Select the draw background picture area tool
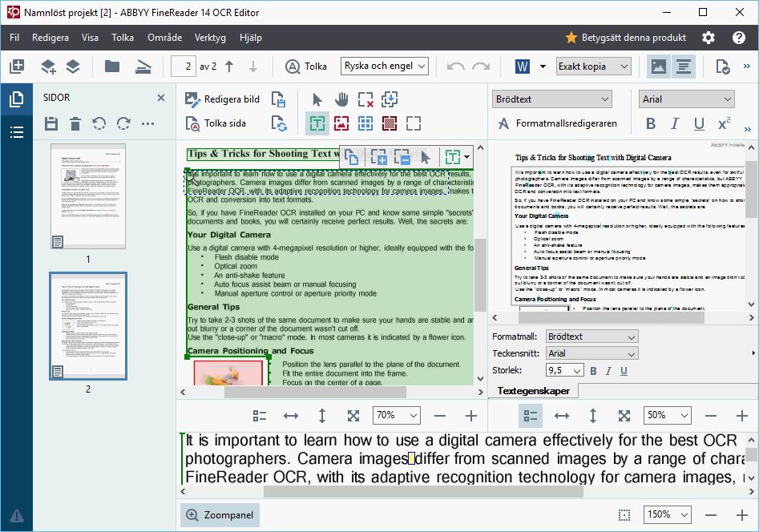759x532 pixels. 390,123
